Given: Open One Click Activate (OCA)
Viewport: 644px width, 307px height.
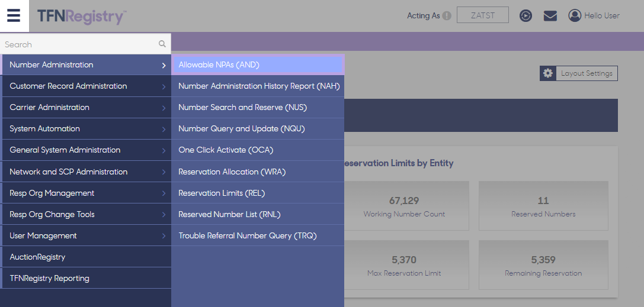Looking at the screenshot, I should click(258, 150).
